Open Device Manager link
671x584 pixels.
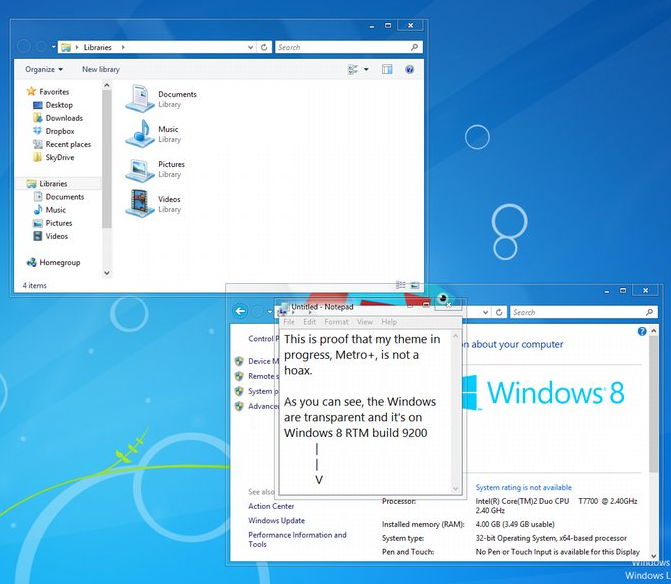[263, 361]
